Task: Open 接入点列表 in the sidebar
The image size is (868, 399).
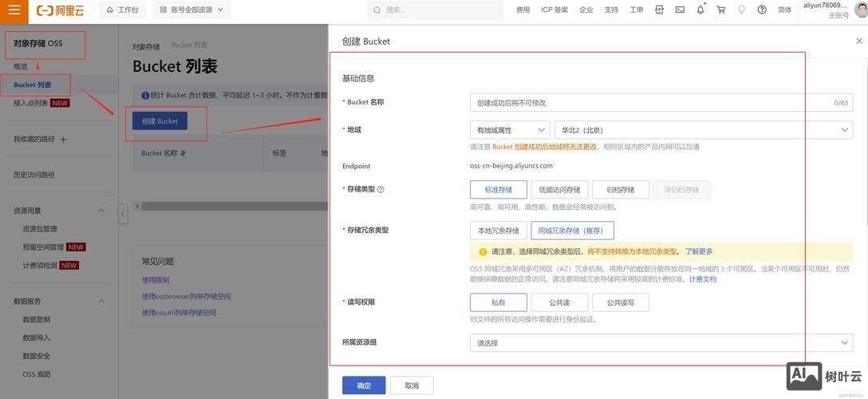Action: coord(31,103)
